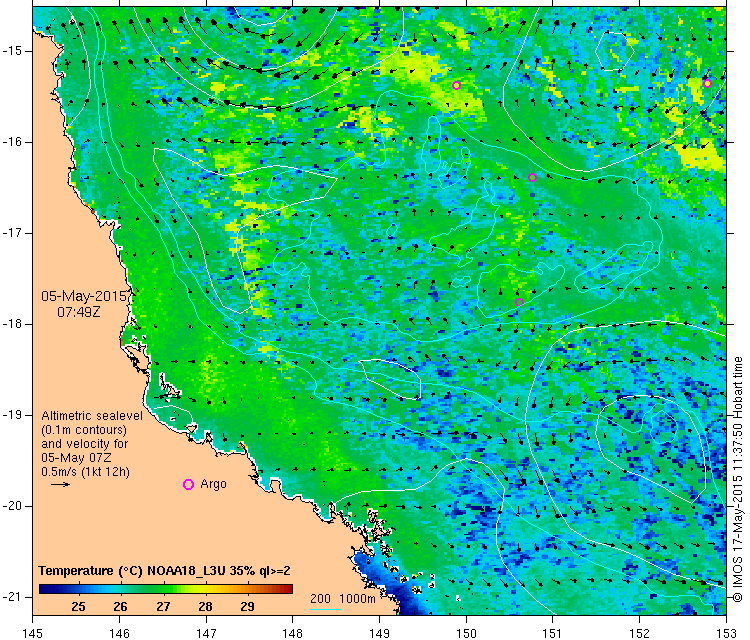The image size is (750, 640).
Task: Click longitude axis label 147
Action: 206,633
